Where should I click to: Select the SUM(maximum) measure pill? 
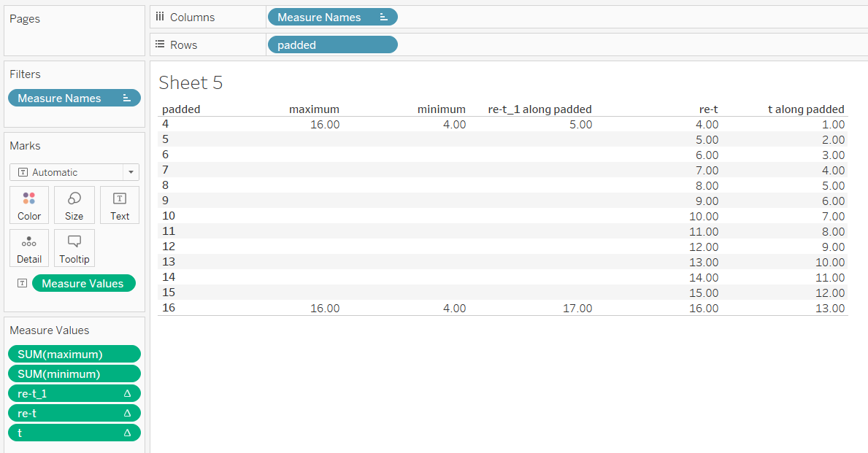74,354
